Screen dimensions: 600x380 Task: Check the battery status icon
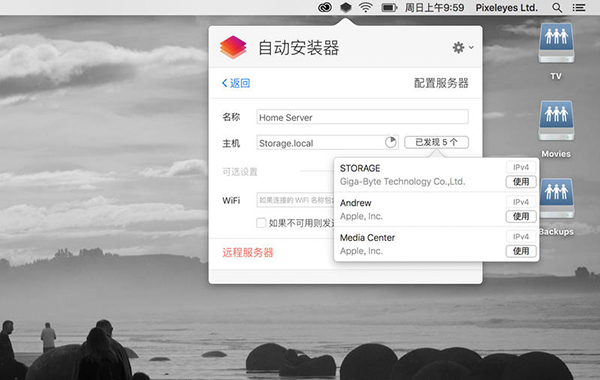pyautogui.click(x=389, y=7)
